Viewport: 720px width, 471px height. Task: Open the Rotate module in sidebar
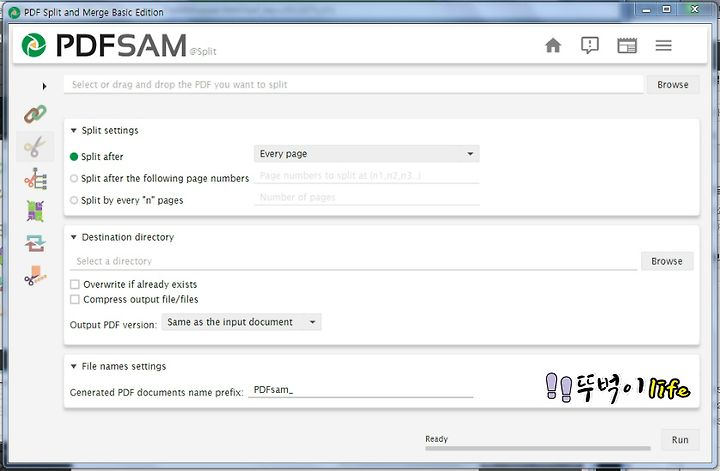pos(35,243)
